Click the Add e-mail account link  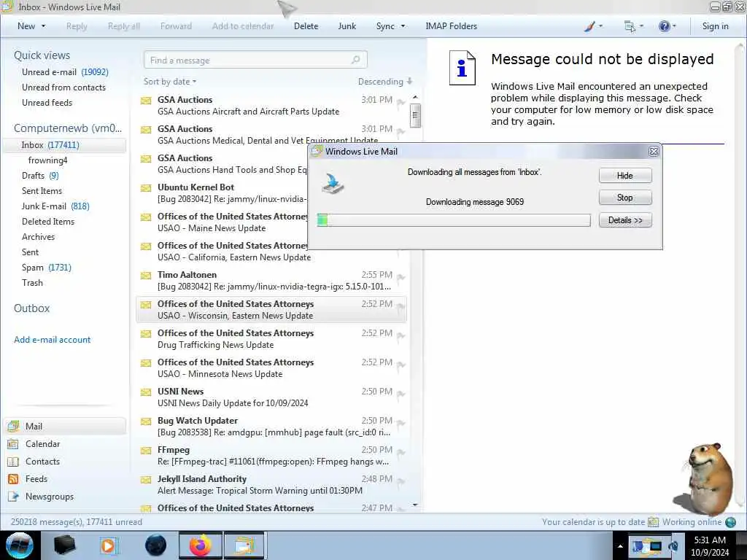(x=52, y=340)
